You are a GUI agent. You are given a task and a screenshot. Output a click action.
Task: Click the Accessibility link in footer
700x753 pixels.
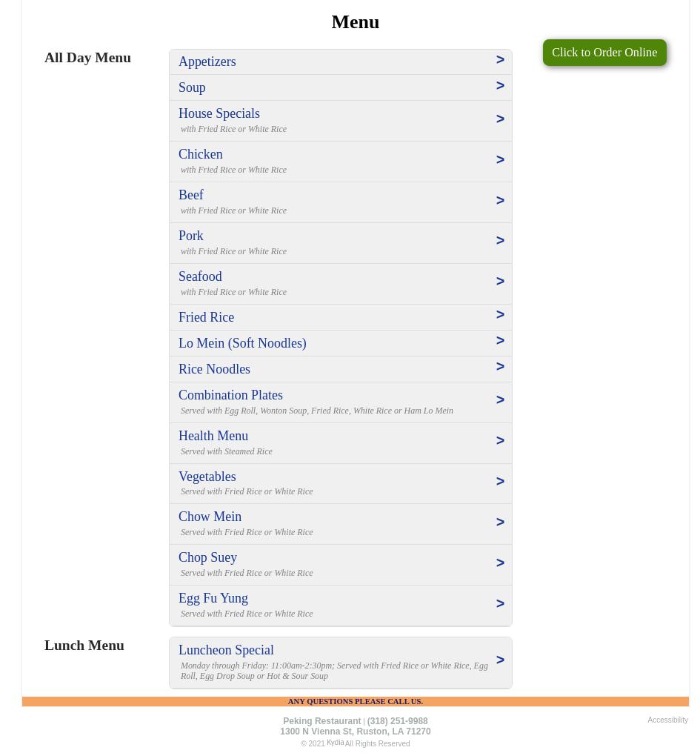click(x=667, y=720)
